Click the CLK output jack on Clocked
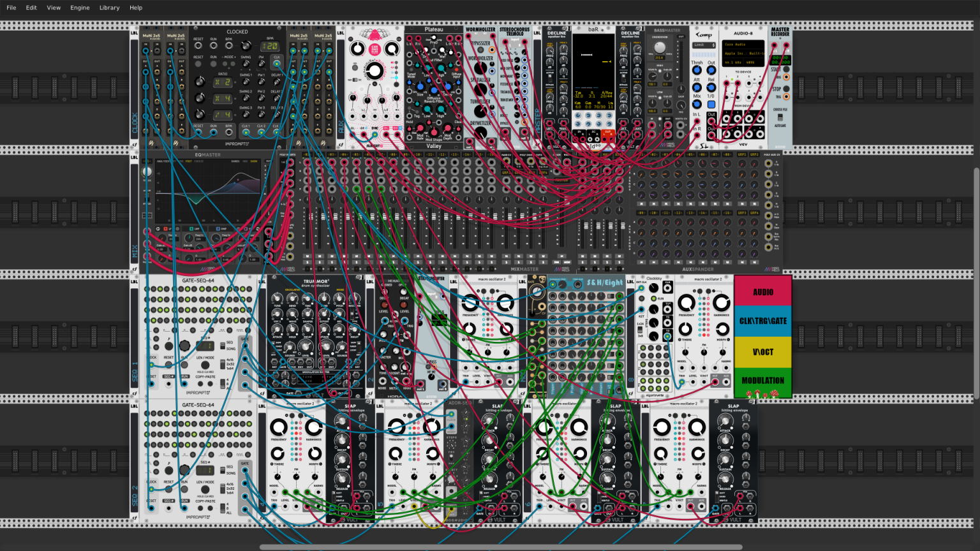 (x=277, y=64)
